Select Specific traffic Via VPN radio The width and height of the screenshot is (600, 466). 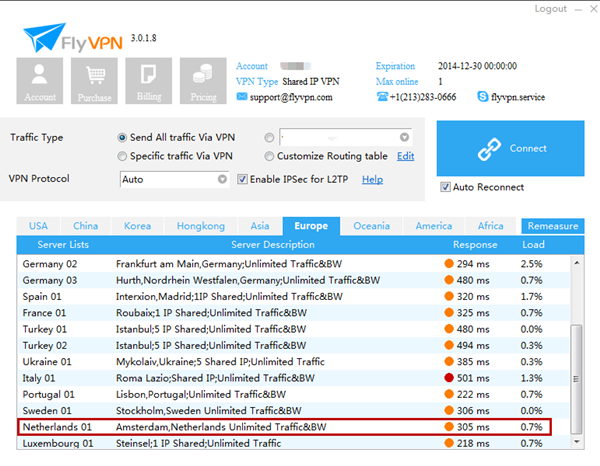point(122,156)
